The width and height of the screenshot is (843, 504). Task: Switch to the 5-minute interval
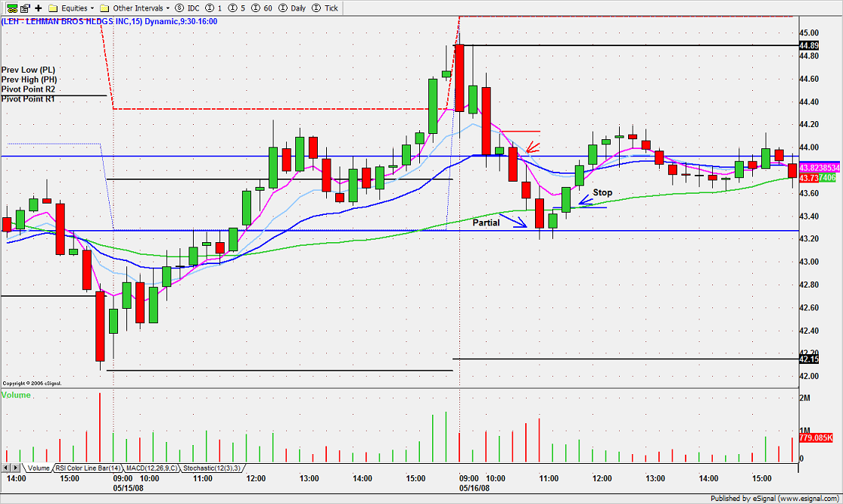coord(237,8)
